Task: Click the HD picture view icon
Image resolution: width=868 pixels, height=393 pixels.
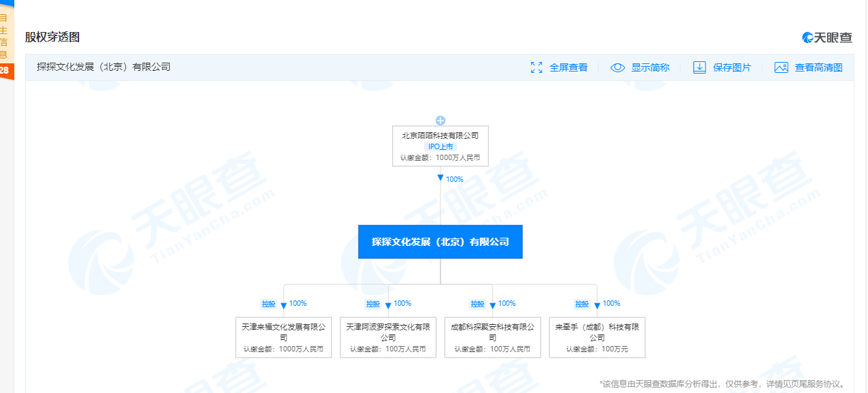Action: click(781, 67)
